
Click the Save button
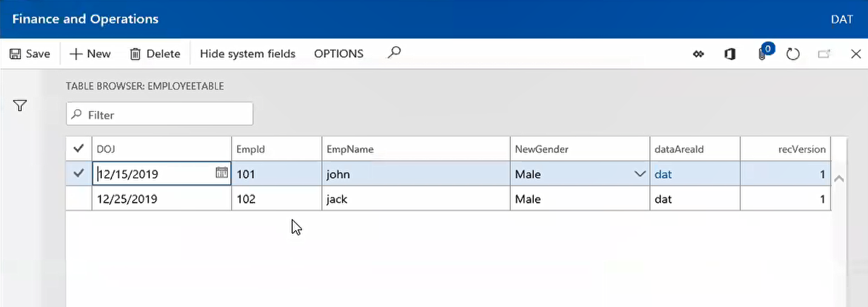click(x=30, y=54)
